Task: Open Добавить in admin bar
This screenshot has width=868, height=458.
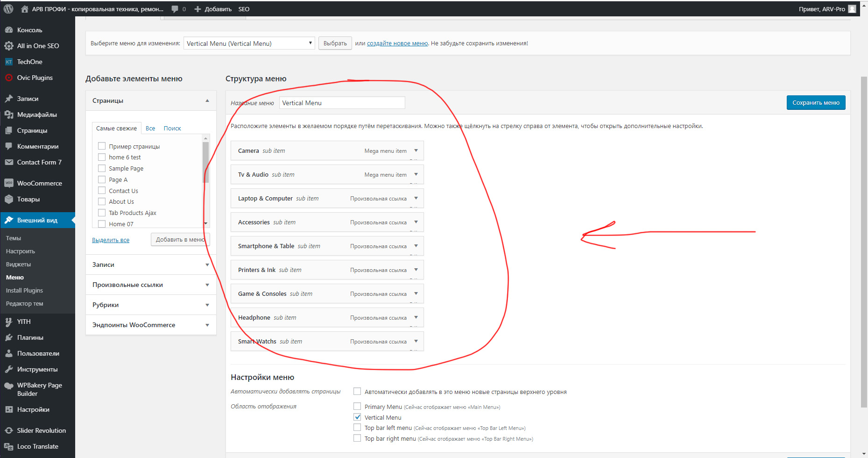Action: coord(213,9)
